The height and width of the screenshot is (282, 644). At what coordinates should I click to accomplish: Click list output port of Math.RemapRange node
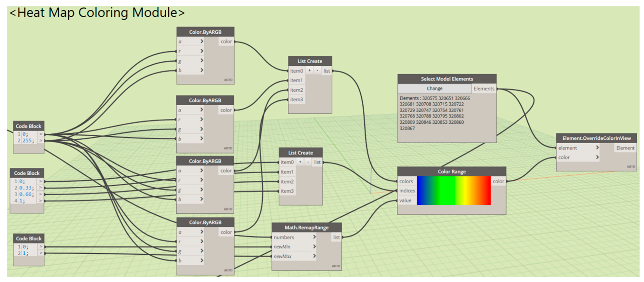(x=336, y=237)
